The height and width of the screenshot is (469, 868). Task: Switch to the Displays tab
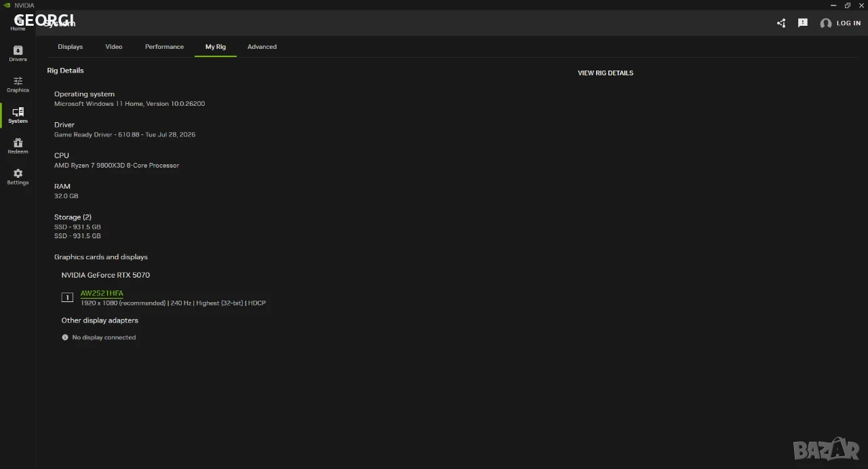pyautogui.click(x=71, y=47)
